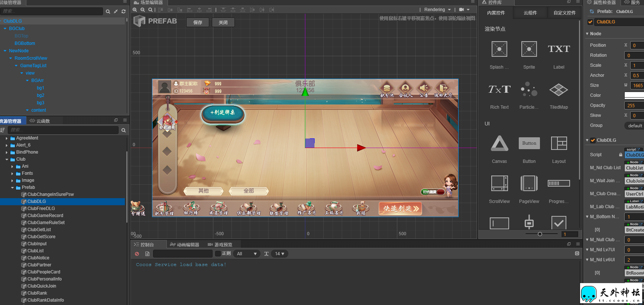This screenshot has width=644, height=305.
Task: Collapse the RoomScrollView node
Action: pyautogui.click(x=10, y=58)
